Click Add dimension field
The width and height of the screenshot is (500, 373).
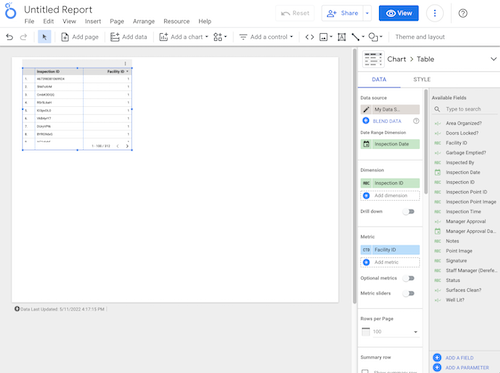coord(390,195)
